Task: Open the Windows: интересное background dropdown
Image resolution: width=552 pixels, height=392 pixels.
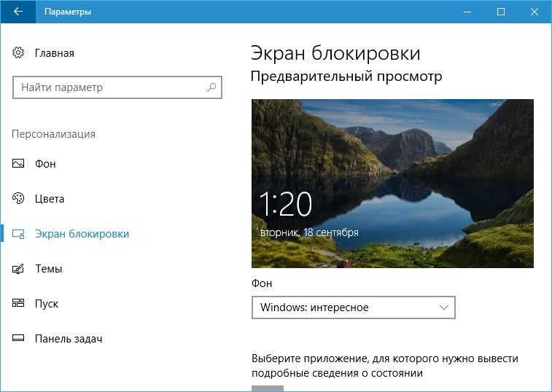Action: pyautogui.click(x=354, y=307)
